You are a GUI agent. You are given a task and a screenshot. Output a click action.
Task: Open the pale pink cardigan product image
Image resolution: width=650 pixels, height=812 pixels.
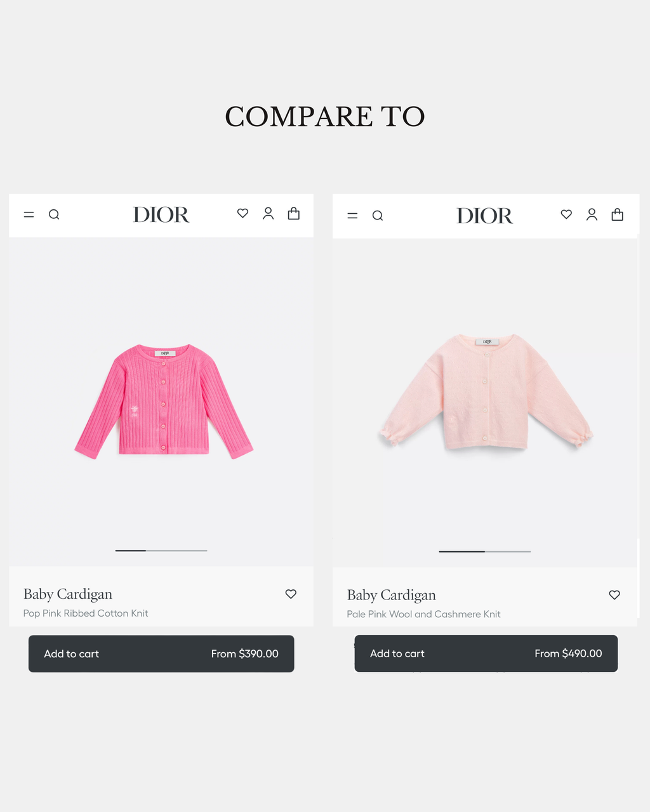(x=486, y=392)
